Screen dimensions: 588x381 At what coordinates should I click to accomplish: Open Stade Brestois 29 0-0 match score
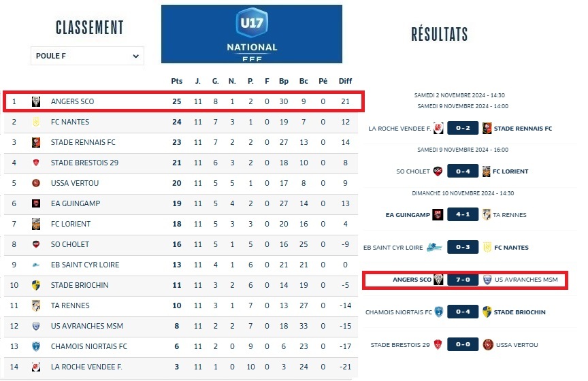462,345
